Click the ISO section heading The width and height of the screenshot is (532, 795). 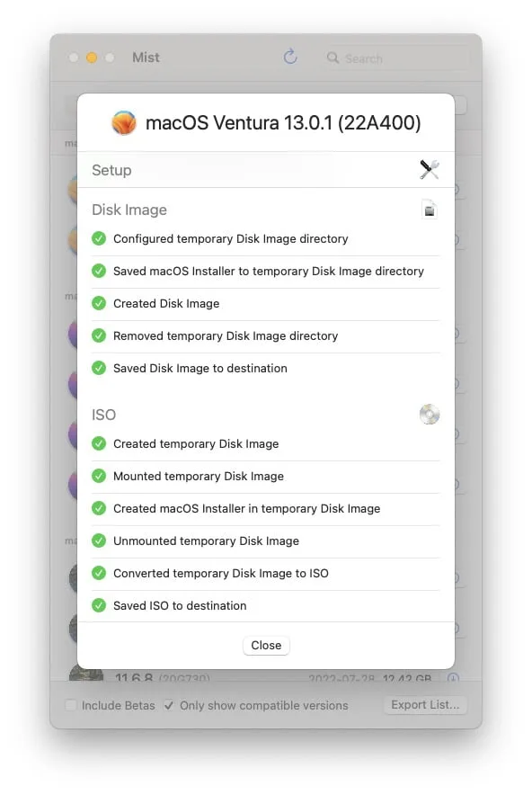[x=103, y=415]
